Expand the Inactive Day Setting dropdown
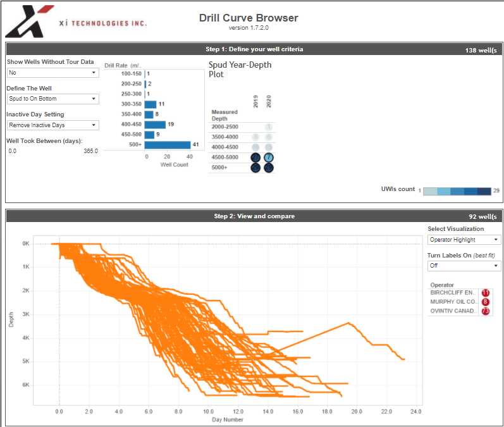 pyautogui.click(x=53, y=125)
